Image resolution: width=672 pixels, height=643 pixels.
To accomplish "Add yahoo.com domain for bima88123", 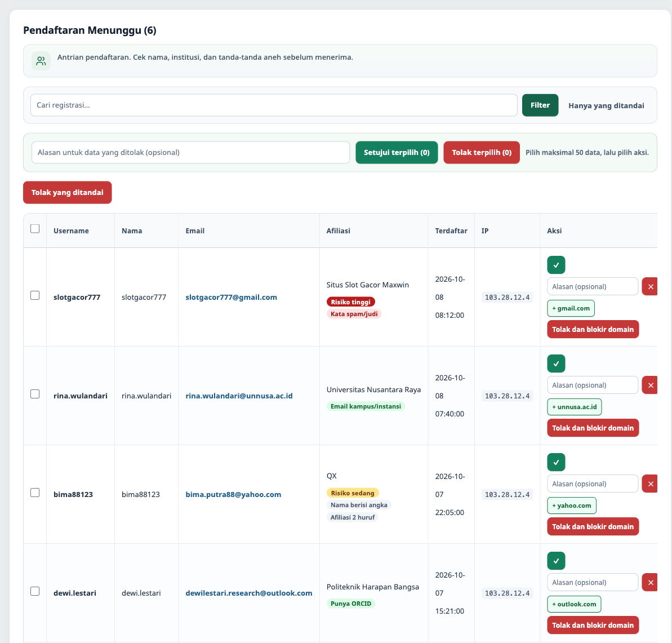I will coord(571,505).
